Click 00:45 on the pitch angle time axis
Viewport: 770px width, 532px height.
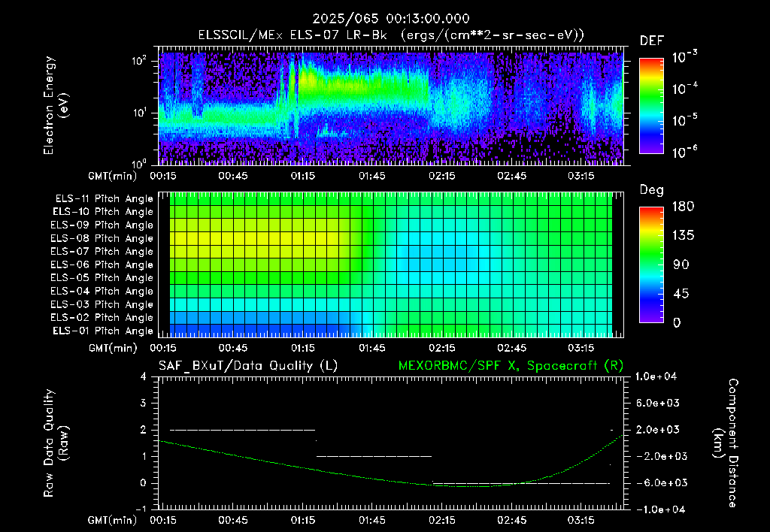233,348
